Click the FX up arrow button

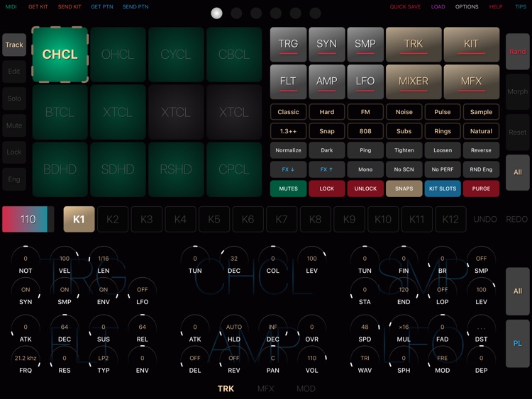click(327, 169)
